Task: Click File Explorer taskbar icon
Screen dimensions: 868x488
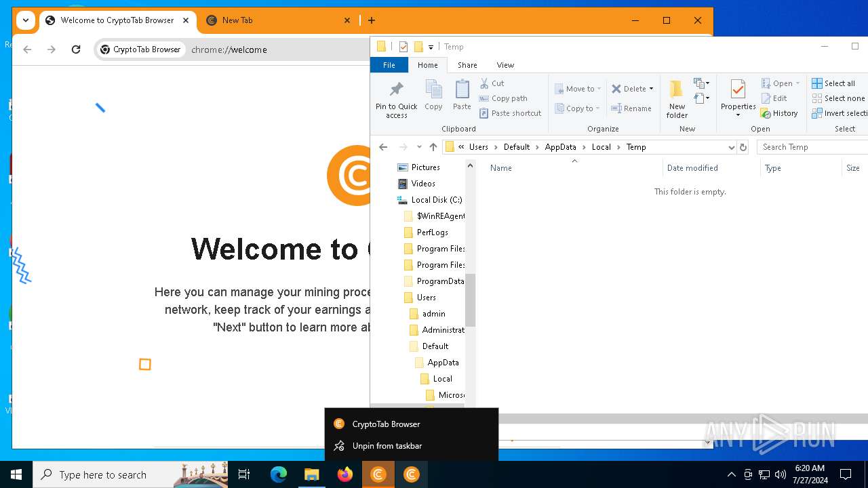Action: coord(312,474)
